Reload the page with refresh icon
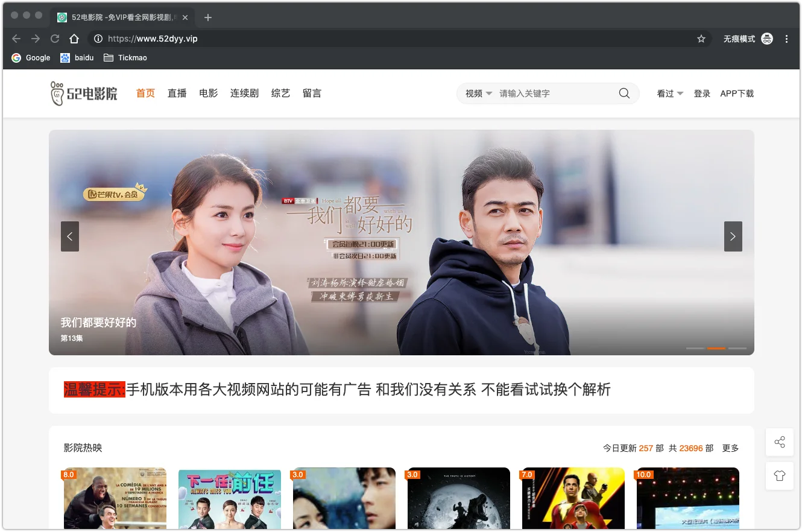The image size is (802, 532). click(x=55, y=39)
